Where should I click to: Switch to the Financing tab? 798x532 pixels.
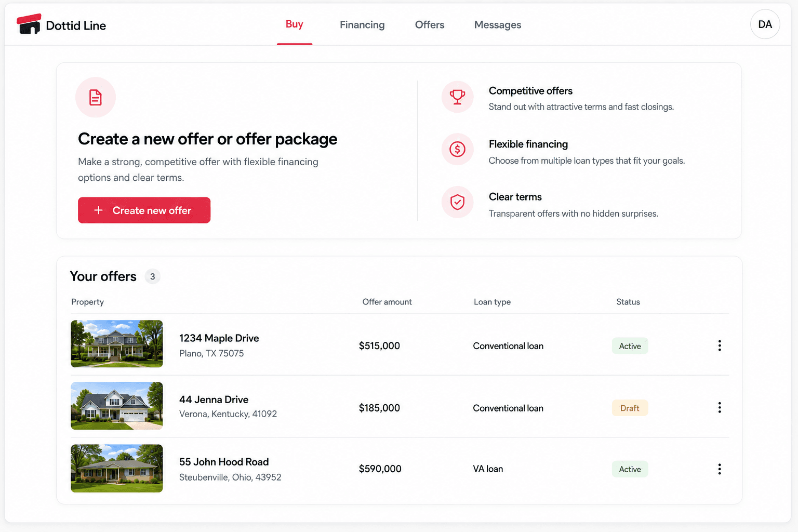(362, 25)
